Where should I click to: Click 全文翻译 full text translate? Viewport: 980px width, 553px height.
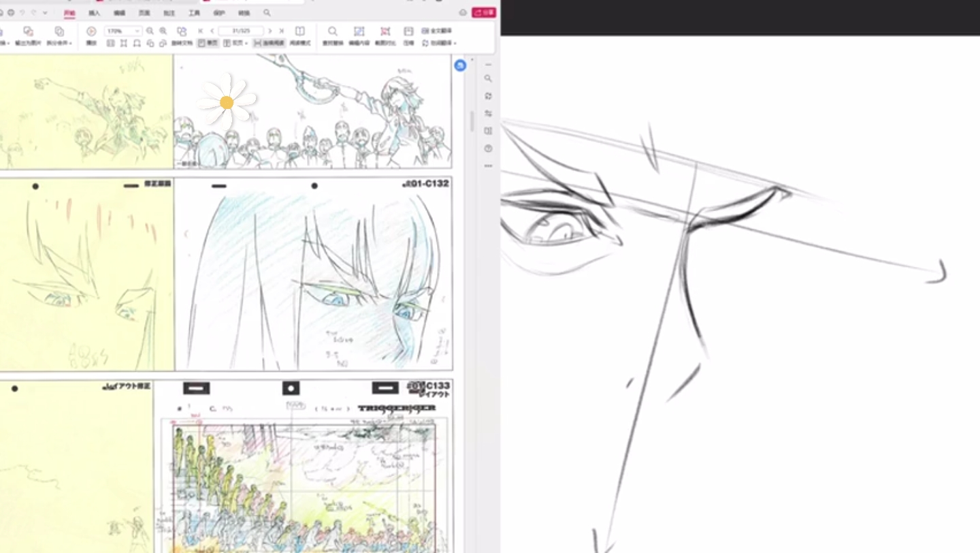click(437, 31)
